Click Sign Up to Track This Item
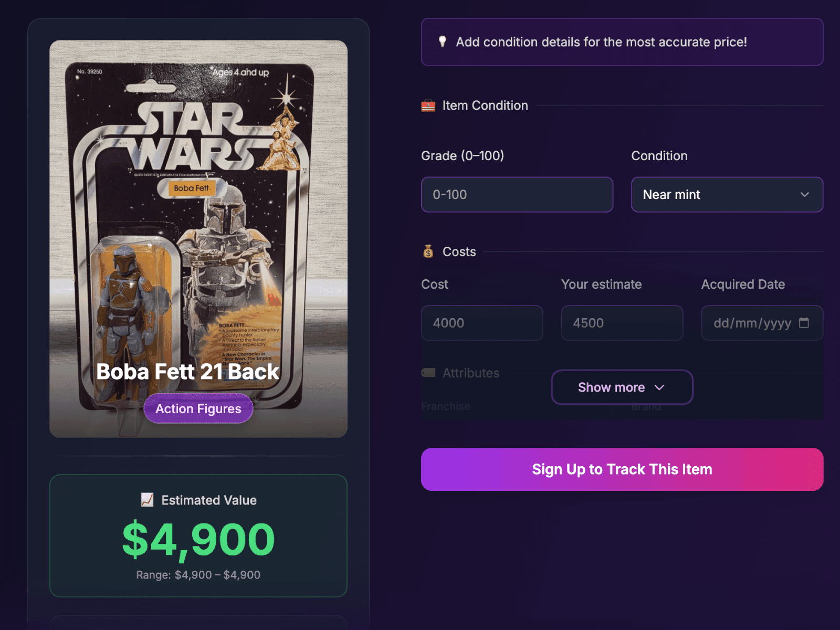 tap(622, 469)
